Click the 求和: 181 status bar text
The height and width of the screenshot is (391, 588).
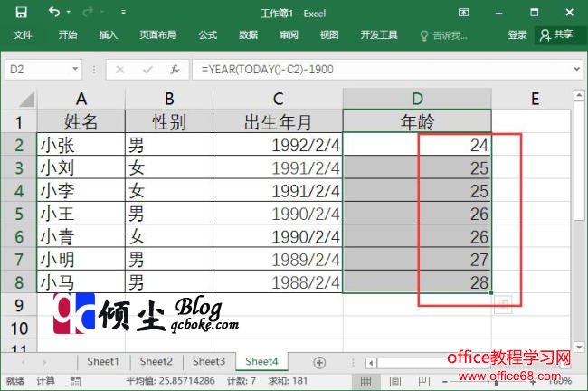click(x=288, y=381)
